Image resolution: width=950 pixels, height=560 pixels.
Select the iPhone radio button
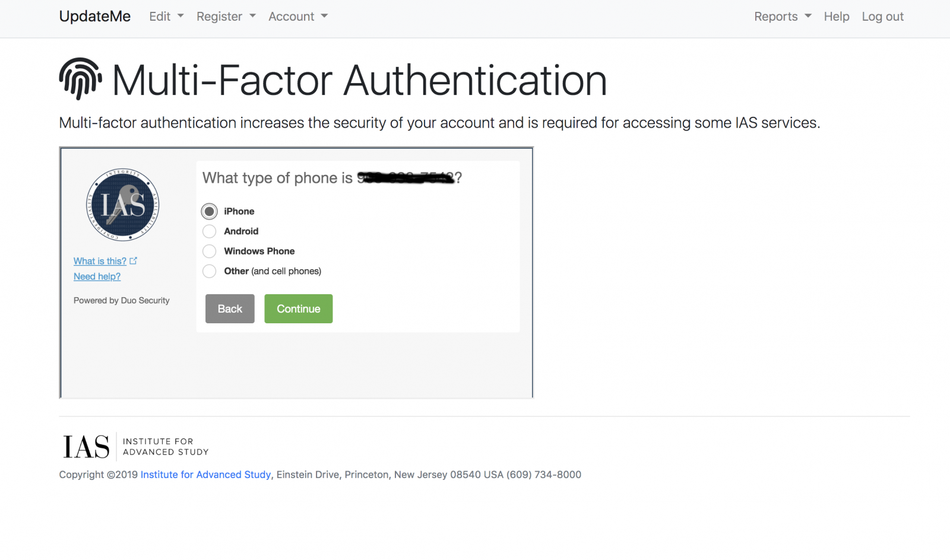pyautogui.click(x=210, y=211)
